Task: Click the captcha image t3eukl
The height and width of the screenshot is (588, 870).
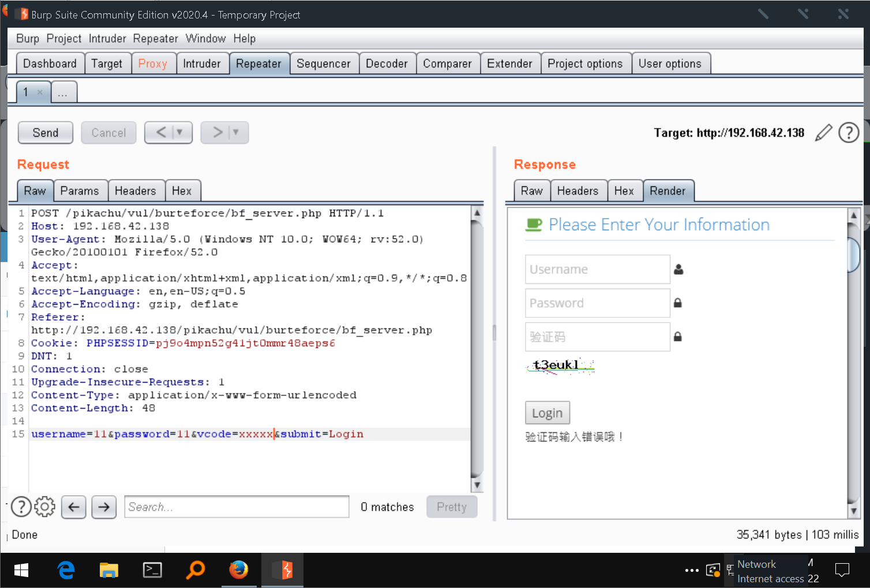Action: coord(560,366)
